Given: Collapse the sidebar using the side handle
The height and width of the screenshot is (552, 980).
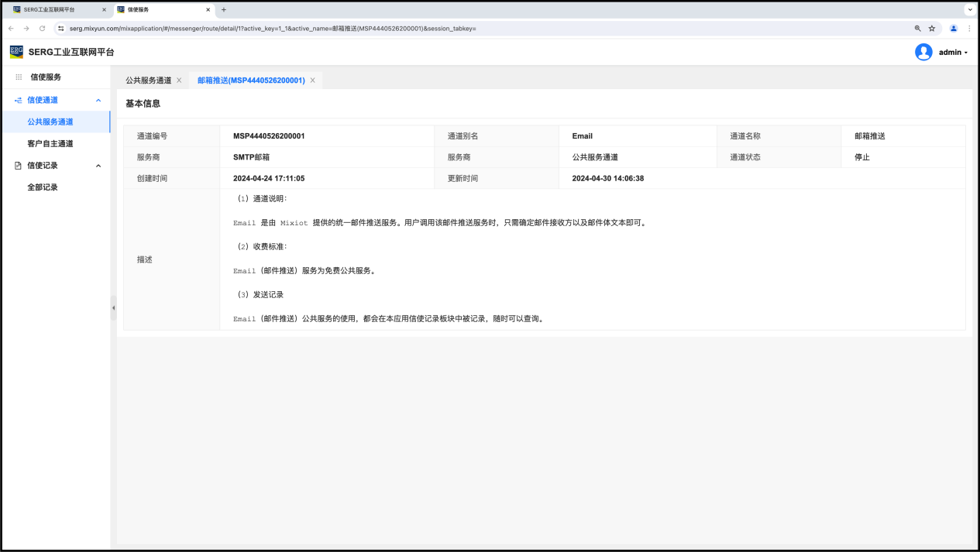Looking at the screenshot, I should pyautogui.click(x=113, y=307).
